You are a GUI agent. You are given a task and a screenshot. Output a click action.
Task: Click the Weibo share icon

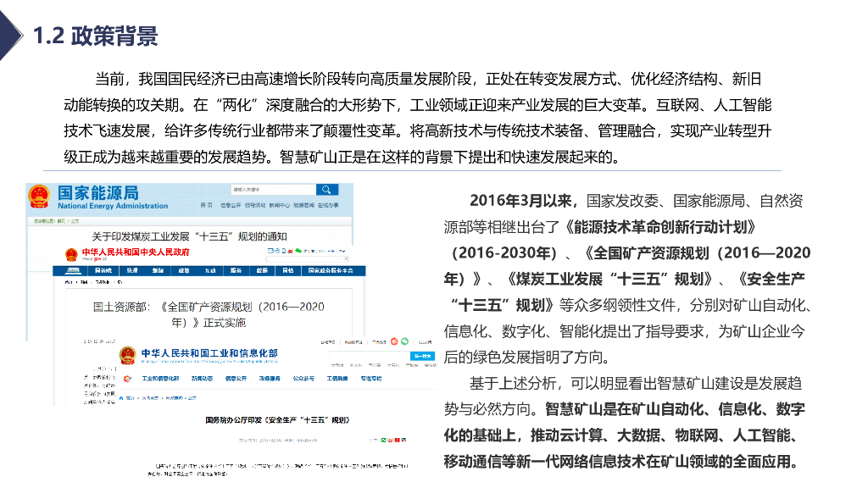click(290, 251)
